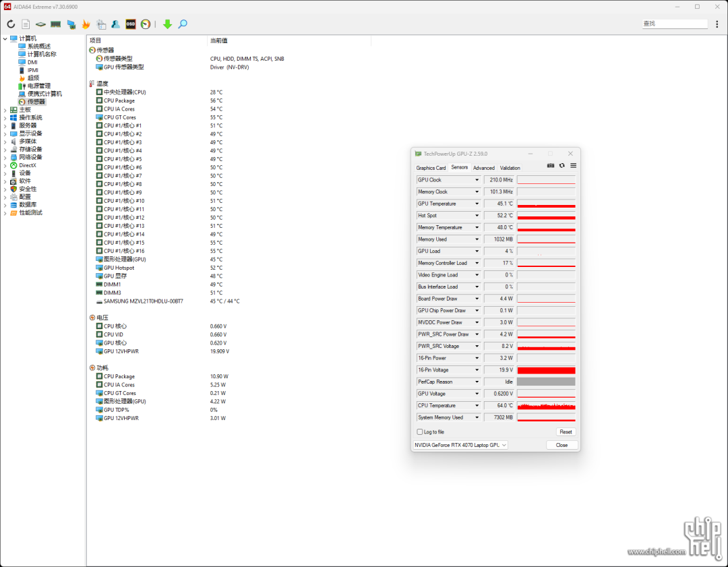Expand the 主板 tree node

tap(5, 110)
